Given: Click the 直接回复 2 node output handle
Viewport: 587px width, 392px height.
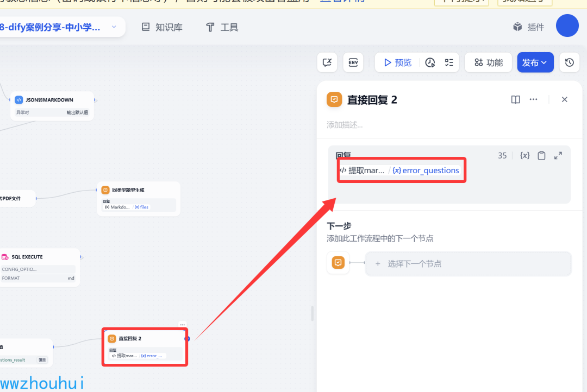Looking at the screenshot, I should pyautogui.click(x=187, y=338).
